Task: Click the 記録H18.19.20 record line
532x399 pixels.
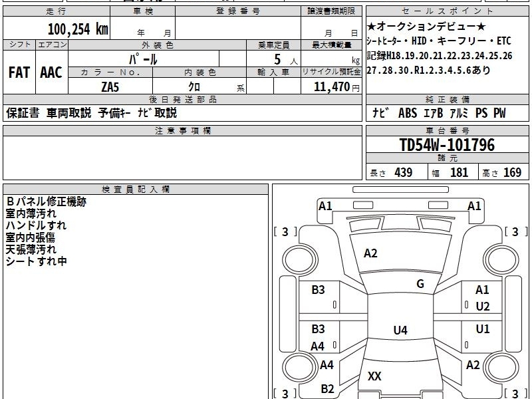Action: [440, 56]
